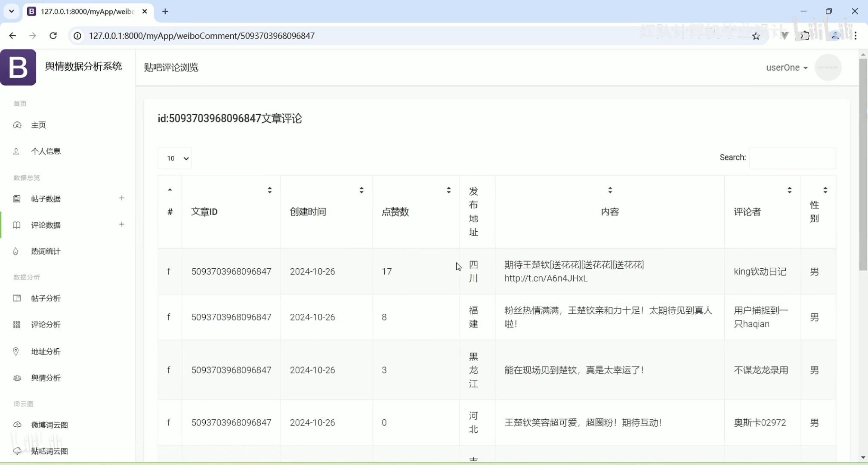Click the flame icon beside 热词统计

(16, 251)
